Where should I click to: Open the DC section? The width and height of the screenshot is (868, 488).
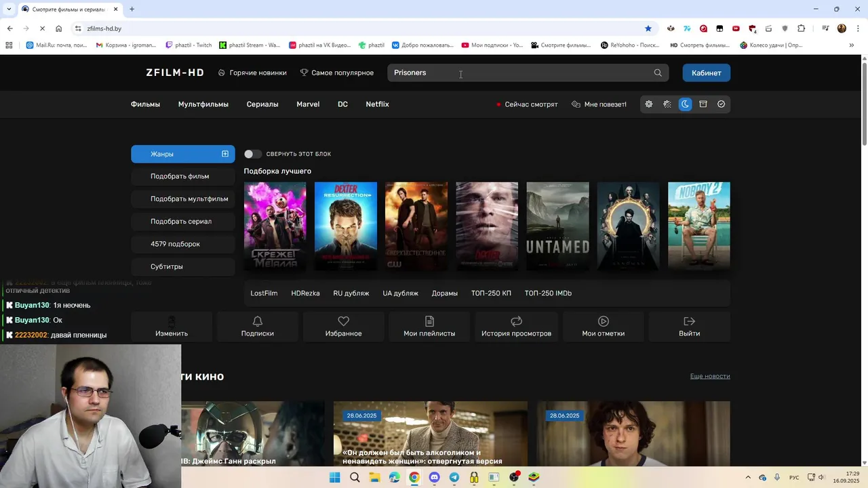click(342, 104)
